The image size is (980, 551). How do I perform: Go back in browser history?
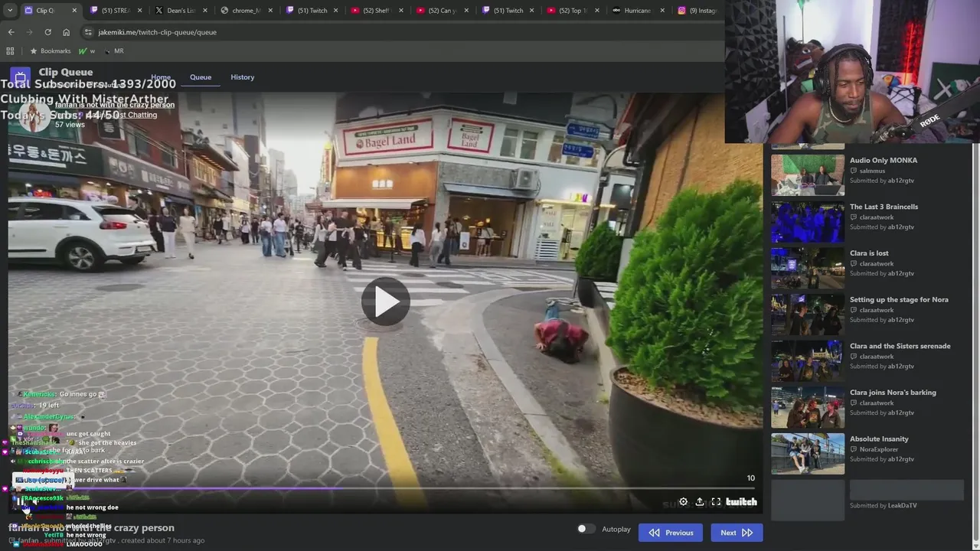point(11,32)
